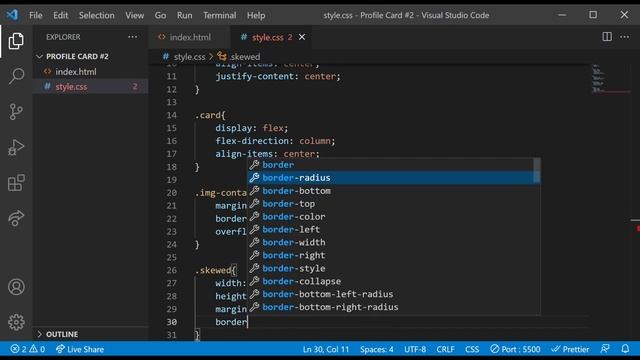
Task: Open the Manage gear icon
Action: point(16,322)
